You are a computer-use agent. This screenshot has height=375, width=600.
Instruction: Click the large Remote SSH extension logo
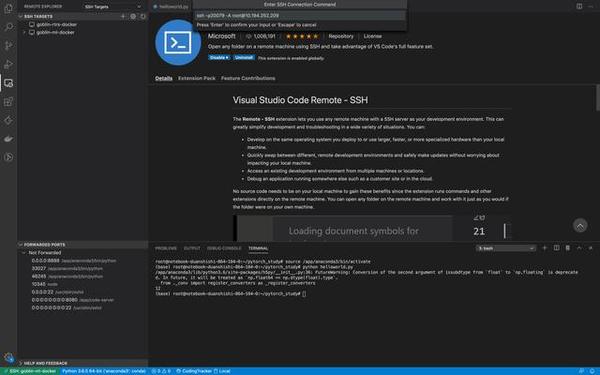(178, 42)
